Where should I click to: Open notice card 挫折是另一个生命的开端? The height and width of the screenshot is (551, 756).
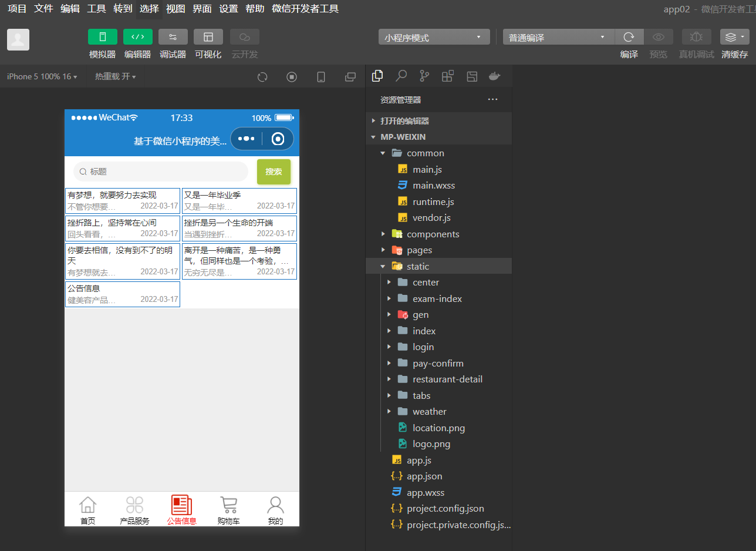click(x=239, y=229)
